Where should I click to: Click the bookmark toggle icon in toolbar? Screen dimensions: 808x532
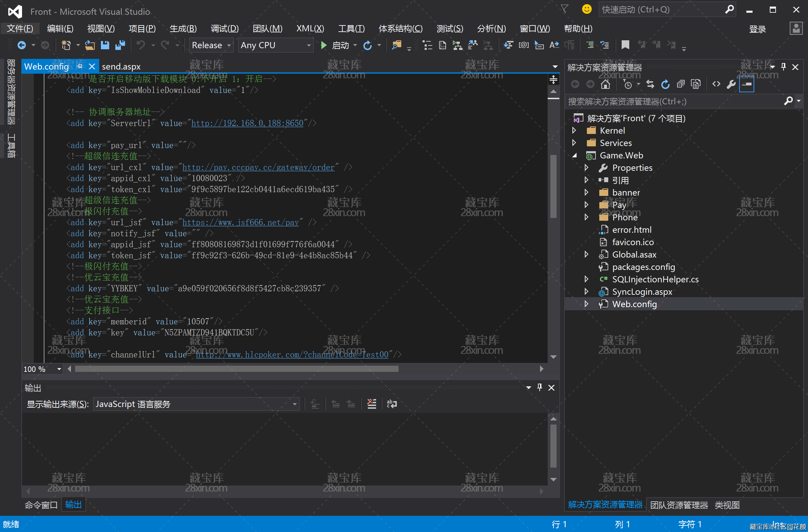625,45
